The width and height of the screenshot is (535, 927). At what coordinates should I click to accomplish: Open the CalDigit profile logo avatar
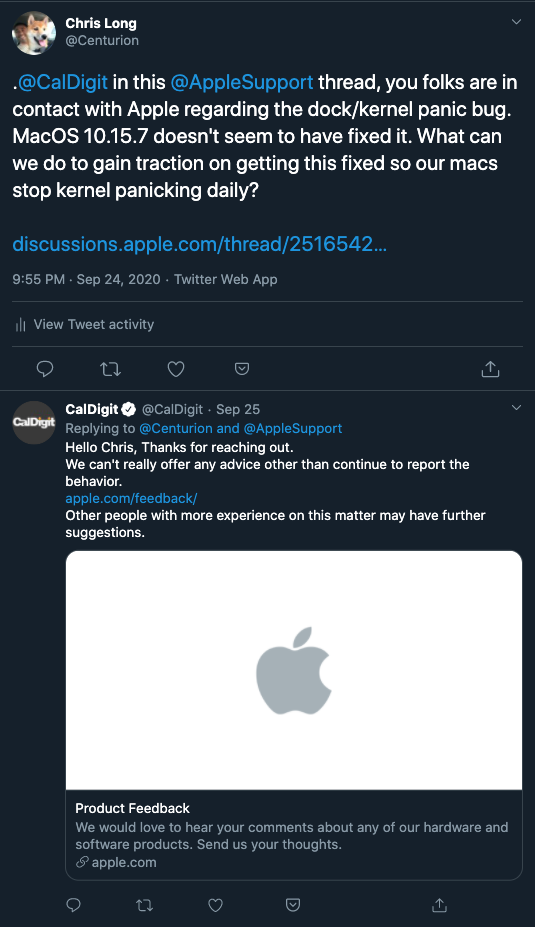34,422
